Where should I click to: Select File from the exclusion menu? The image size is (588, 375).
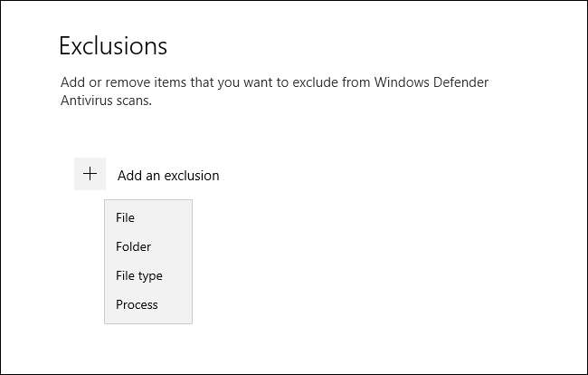(x=125, y=217)
